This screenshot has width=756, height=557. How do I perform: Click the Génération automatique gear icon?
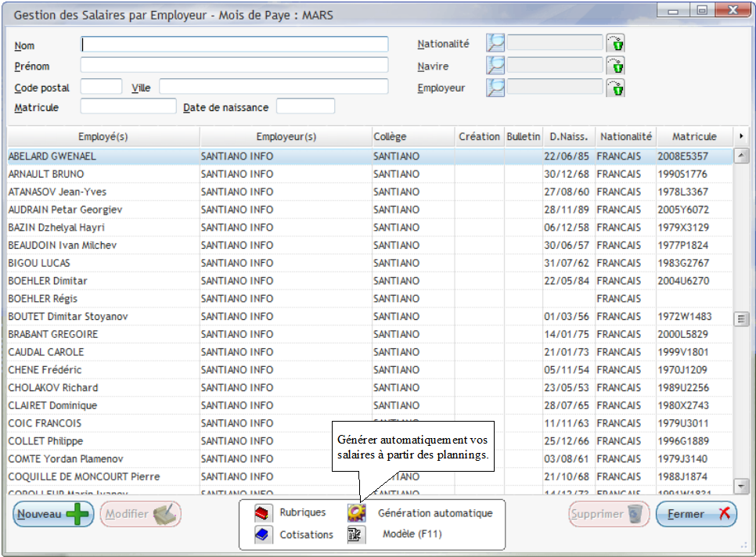click(x=357, y=513)
